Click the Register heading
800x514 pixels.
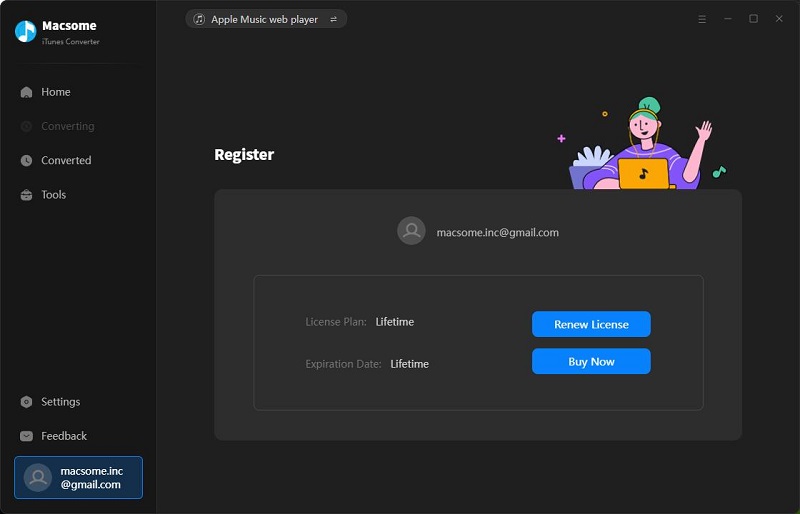pos(244,155)
